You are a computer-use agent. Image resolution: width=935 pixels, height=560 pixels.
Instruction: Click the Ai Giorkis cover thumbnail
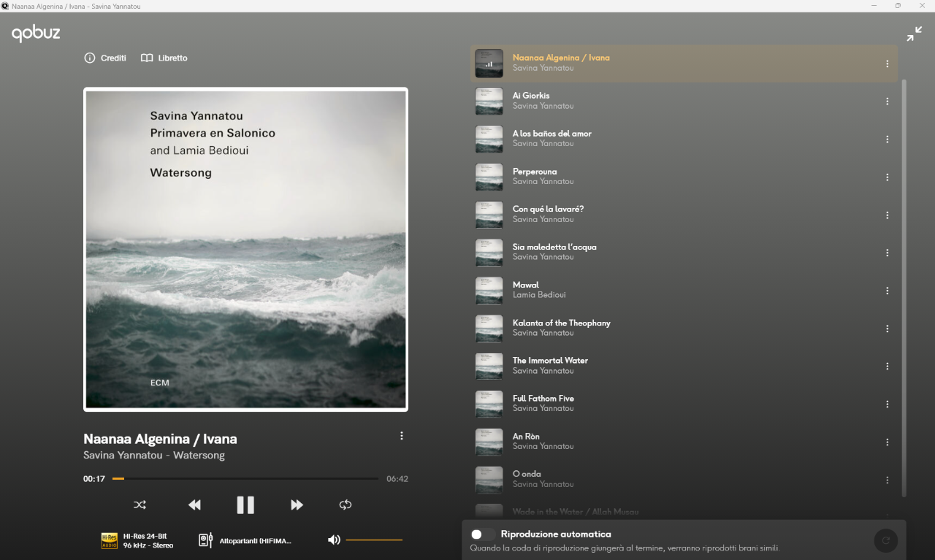489,101
